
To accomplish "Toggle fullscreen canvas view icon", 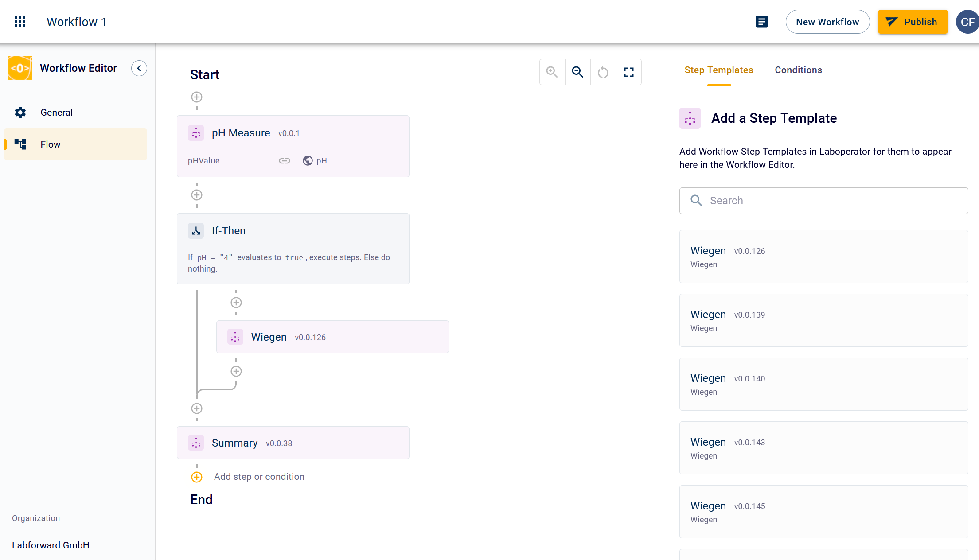I will click(x=629, y=72).
